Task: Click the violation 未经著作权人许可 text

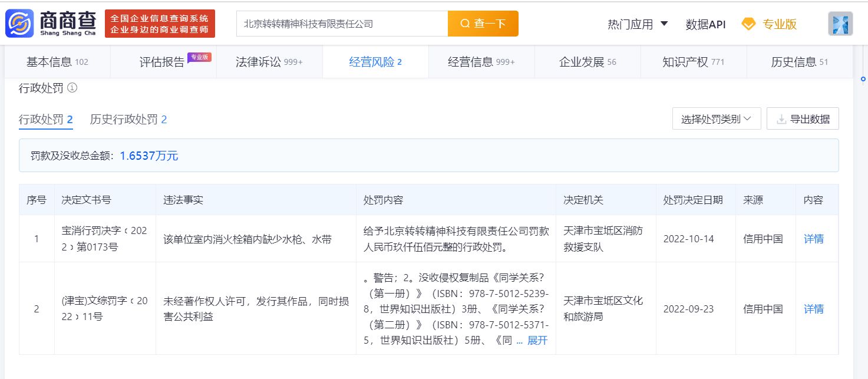Action: point(256,308)
